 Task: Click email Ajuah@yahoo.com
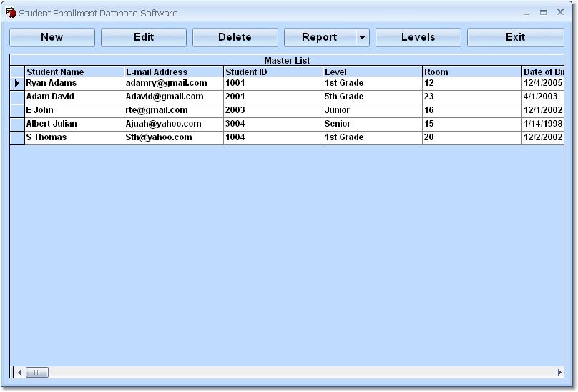coord(174,124)
